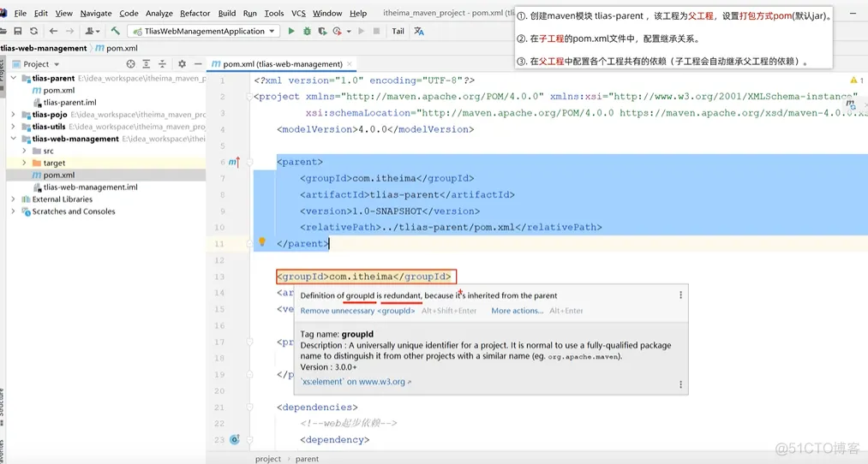
Task: Expand External Libraries node
Action: coord(14,199)
